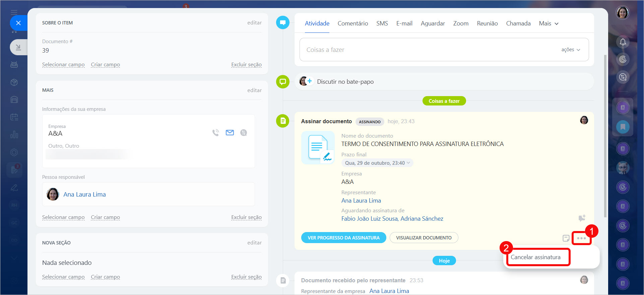
Task: Open representative Ana Laura Lima link in card
Action: tap(361, 201)
